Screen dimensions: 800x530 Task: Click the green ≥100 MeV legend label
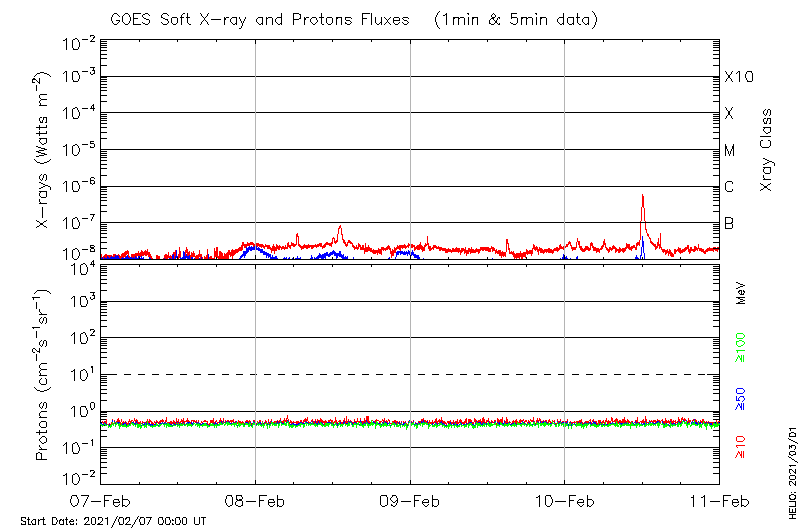(x=741, y=349)
